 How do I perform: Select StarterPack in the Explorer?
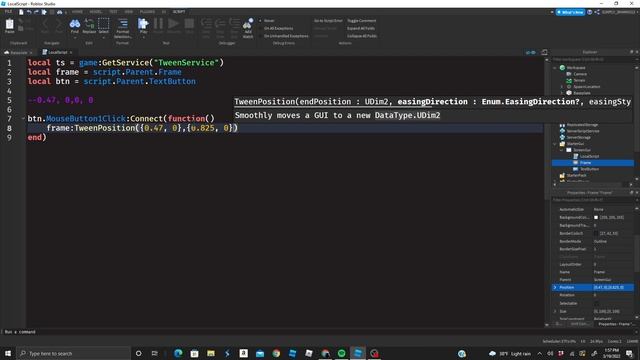(573, 175)
